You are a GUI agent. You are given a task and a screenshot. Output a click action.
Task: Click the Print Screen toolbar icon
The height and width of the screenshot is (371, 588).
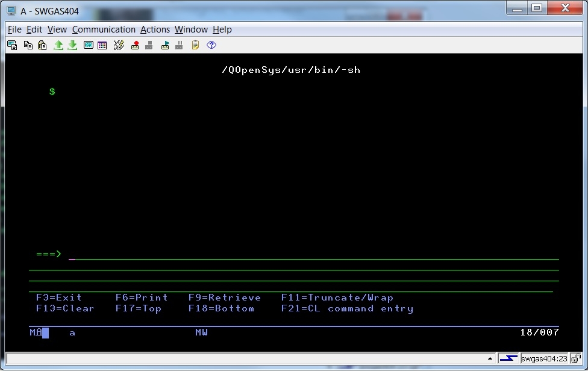12,45
